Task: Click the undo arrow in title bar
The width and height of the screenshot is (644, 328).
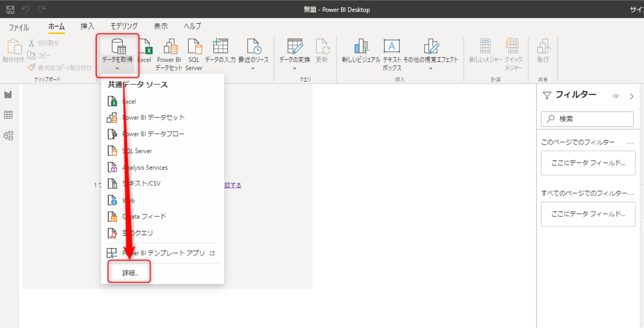Action: [26, 9]
